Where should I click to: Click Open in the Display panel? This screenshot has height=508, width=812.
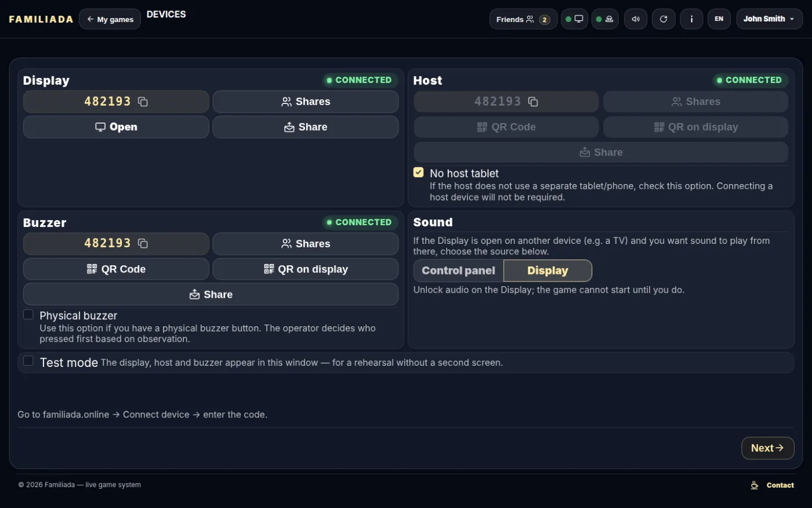pos(116,127)
